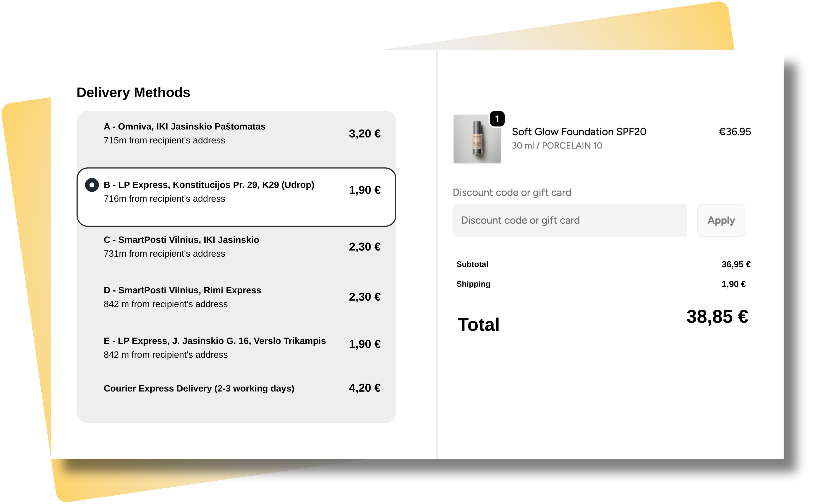Click the 4,20 € courier price
The height and width of the screenshot is (504, 824).
pos(365,388)
